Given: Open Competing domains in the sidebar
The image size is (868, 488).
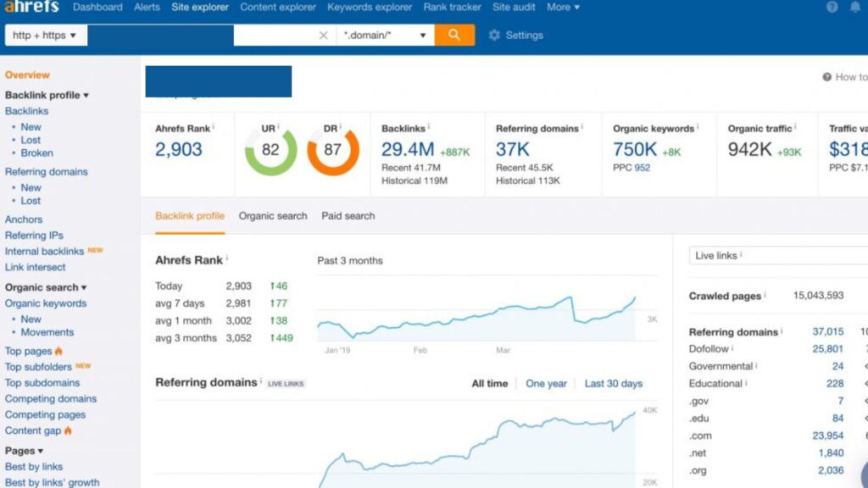Looking at the screenshot, I should [50, 398].
